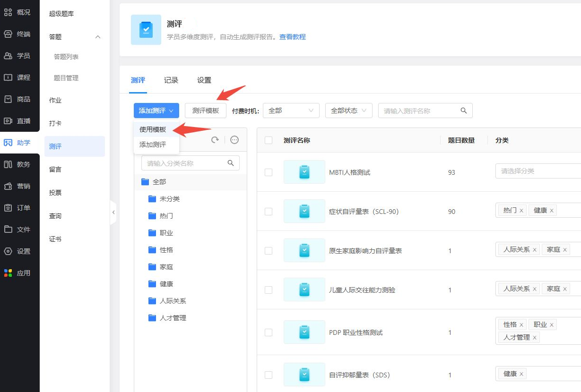Tick the checkbox for MBTI人格测试

(x=269, y=172)
